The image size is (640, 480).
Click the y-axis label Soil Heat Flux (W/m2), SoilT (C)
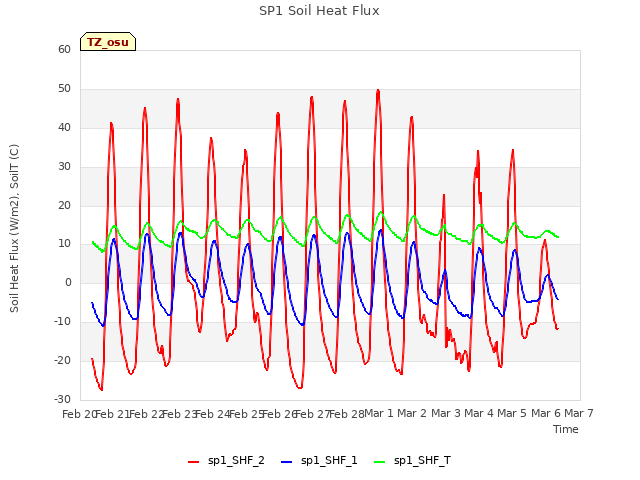coord(14,228)
